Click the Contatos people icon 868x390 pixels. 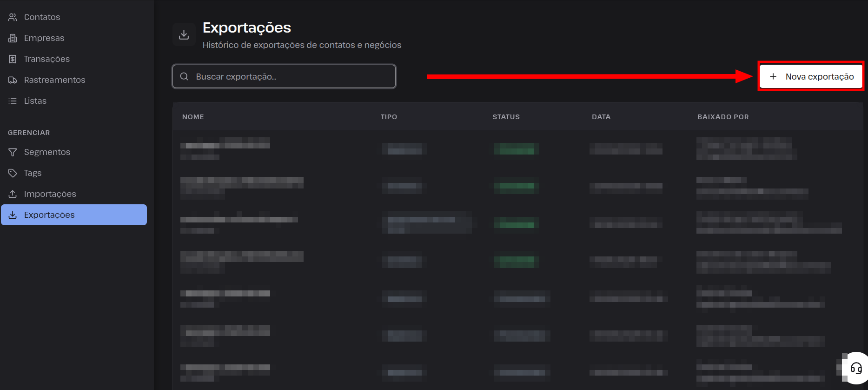click(13, 17)
